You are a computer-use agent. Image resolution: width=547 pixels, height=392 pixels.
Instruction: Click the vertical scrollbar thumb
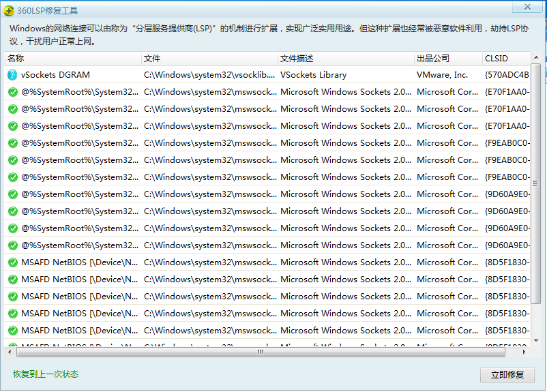(536, 183)
